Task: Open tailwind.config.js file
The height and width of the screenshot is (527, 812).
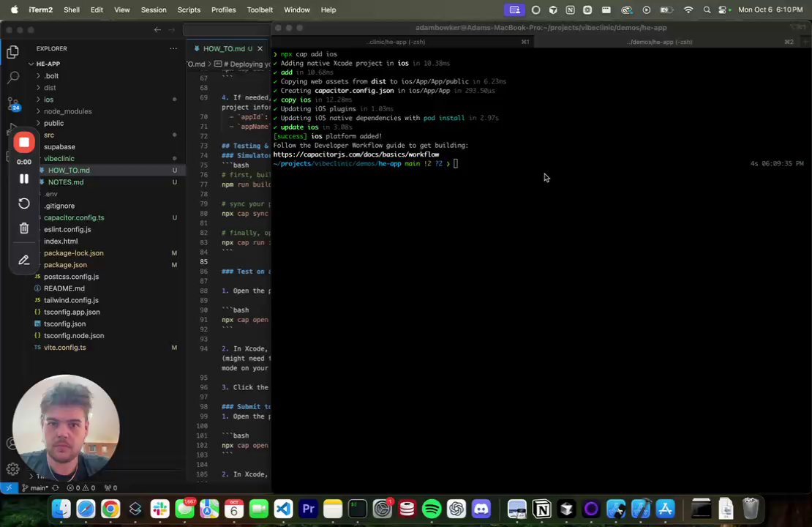Action: point(71,301)
